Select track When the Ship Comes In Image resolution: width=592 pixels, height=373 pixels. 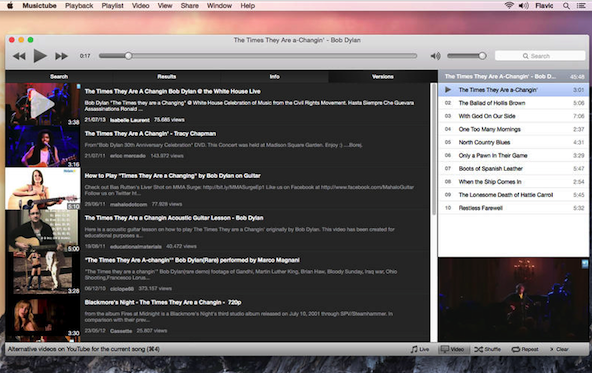[513, 182]
